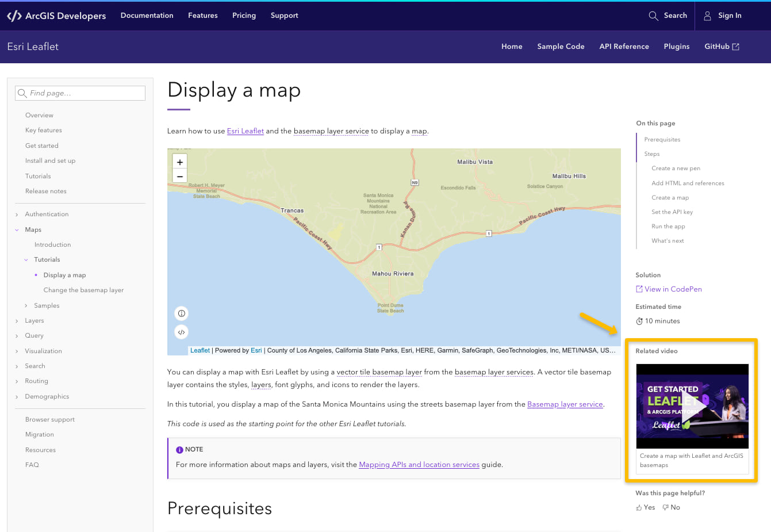The width and height of the screenshot is (771, 532).
Task: Click the map code view icon
Action: click(x=182, y=332)
